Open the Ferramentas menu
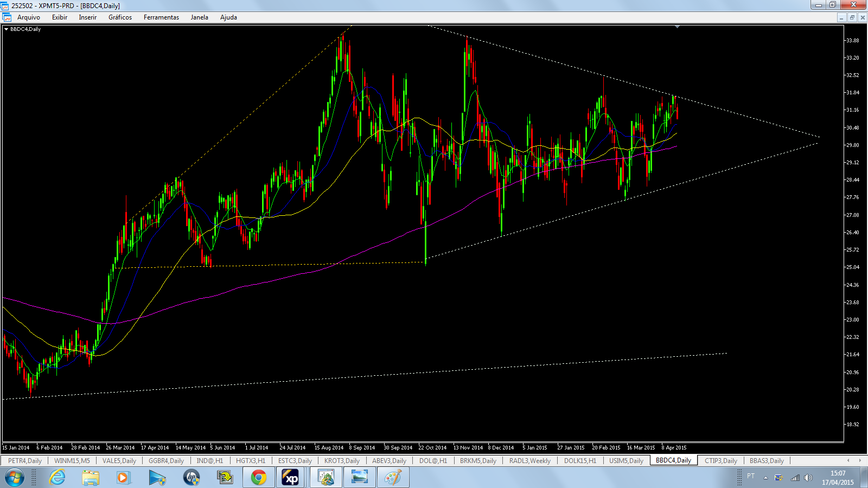868x488 pixels. coord(161,17)
